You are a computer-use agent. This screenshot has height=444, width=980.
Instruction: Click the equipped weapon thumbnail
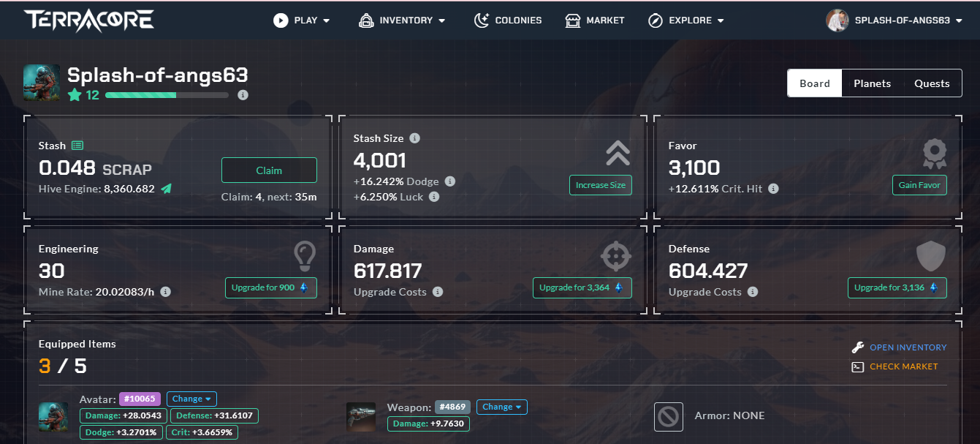[x=361, y=416]
